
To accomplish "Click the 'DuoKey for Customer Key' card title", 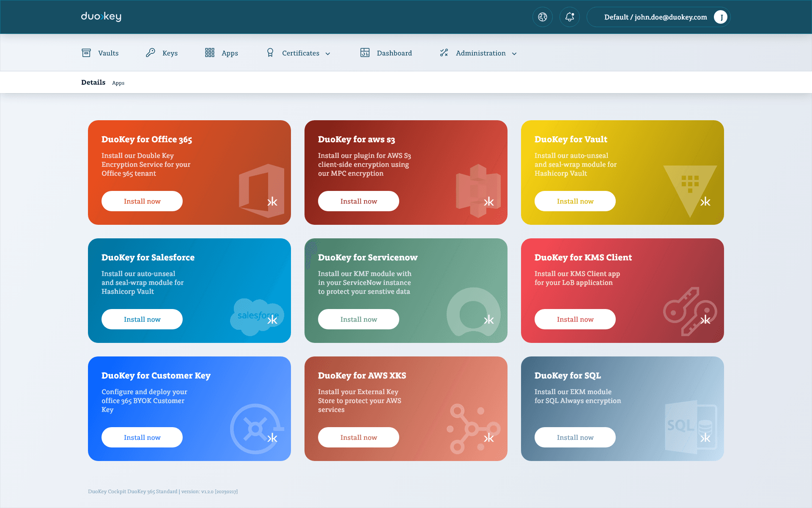I will click(156, 375).
